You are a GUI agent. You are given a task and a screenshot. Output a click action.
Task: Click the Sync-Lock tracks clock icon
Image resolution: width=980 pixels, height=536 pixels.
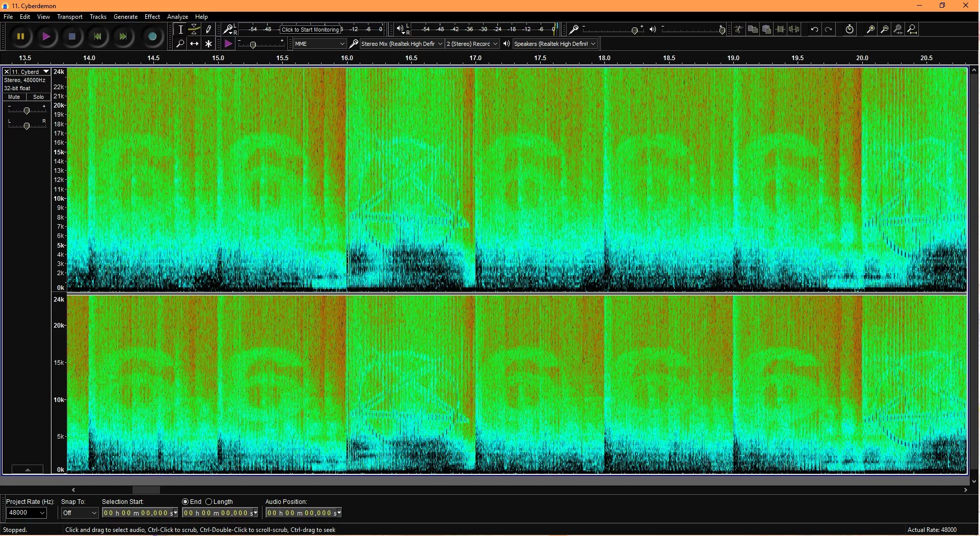[850, 29]
